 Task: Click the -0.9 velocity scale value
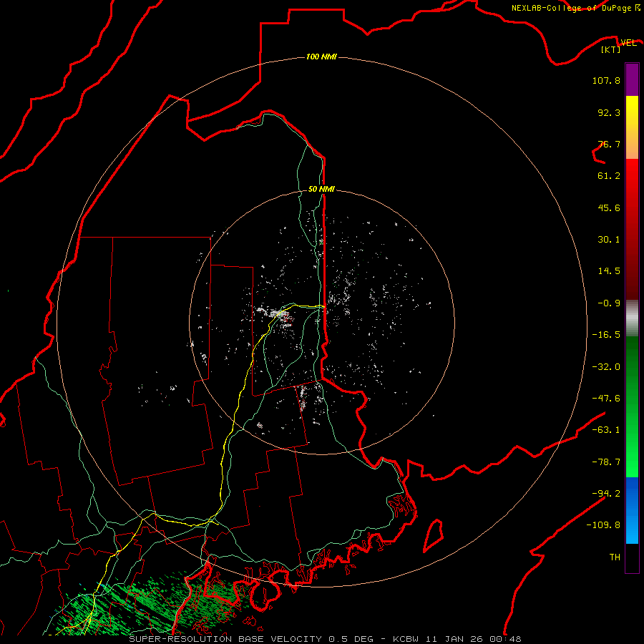coord(609,303)
